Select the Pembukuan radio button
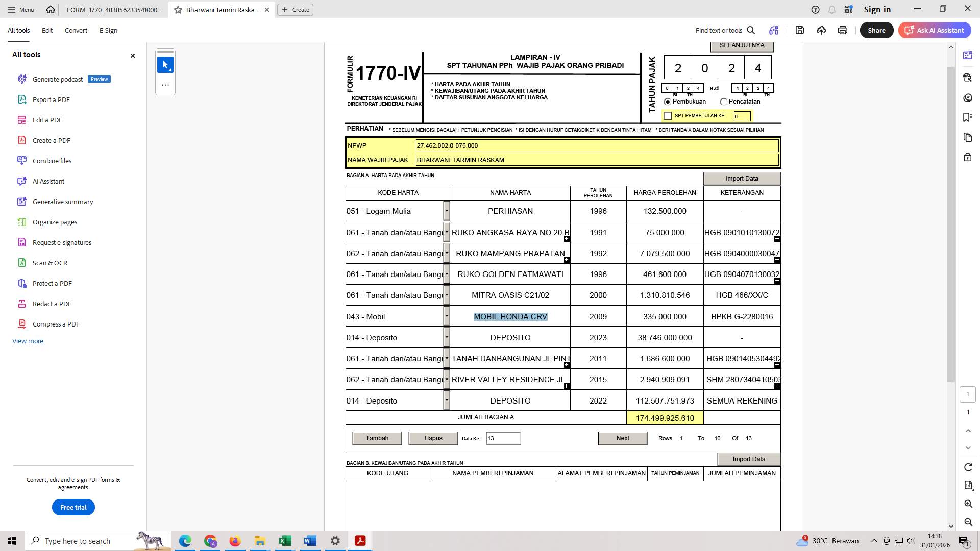980x551 pixels. tap(668, 101)
